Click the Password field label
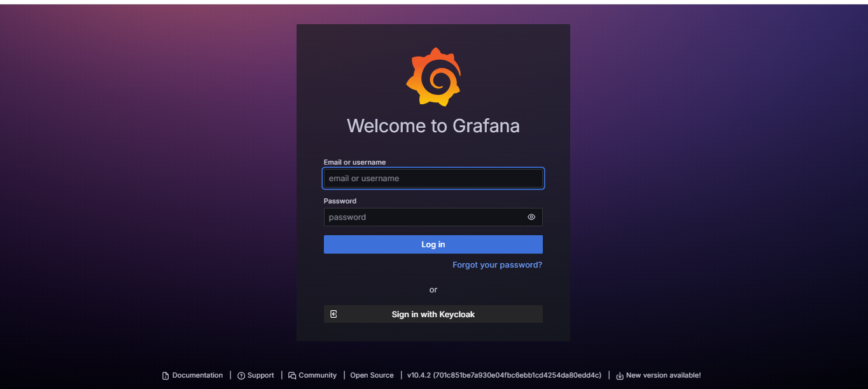This screenshot has height=389, width=868. click(x=340, y=201)
